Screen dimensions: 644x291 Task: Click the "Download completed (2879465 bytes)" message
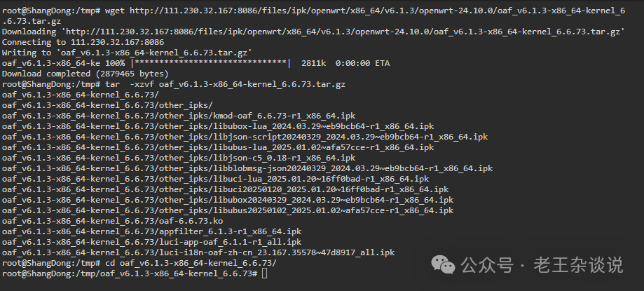click(x=85, y=74)
